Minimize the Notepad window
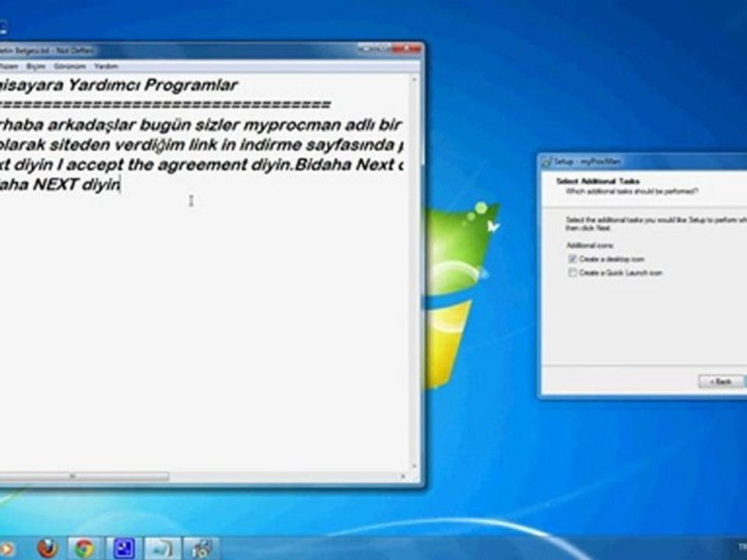Viewport: 747px width, 560px height. (x=368, y=48)
